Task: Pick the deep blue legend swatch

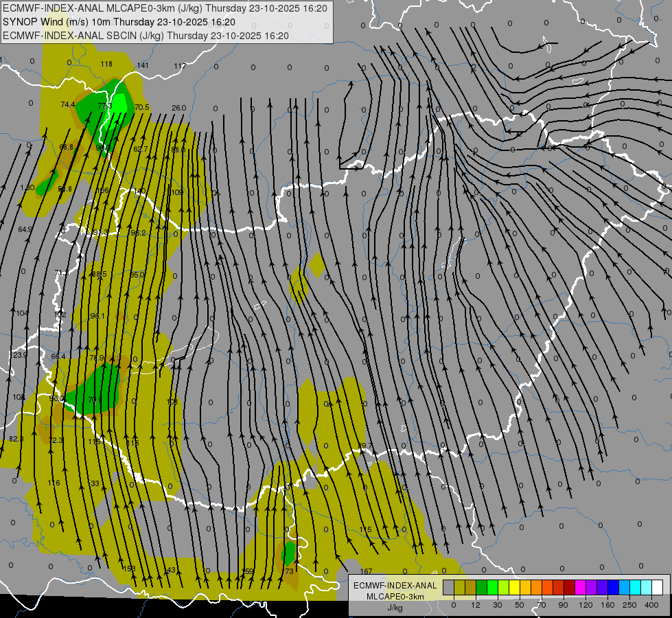Action: point(613,587)
